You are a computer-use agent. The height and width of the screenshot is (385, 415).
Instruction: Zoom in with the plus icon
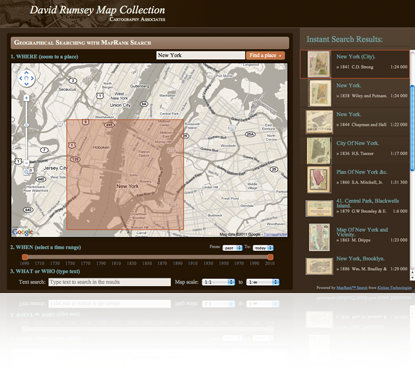26,98
